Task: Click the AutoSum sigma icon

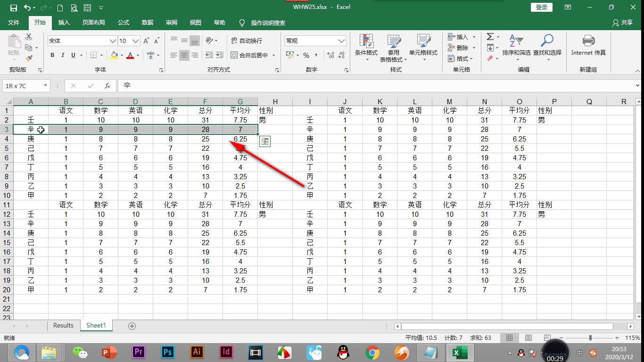Action: (x=490, y=37)
